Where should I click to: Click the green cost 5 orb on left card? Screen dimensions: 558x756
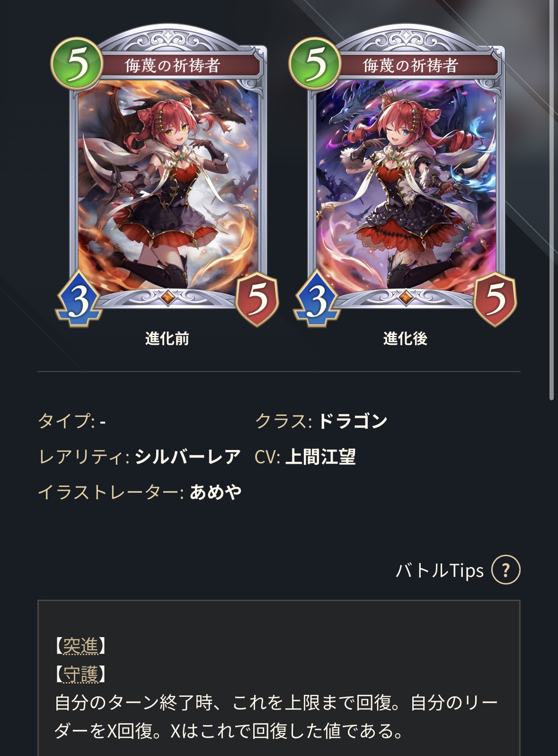tap(77, 63)
